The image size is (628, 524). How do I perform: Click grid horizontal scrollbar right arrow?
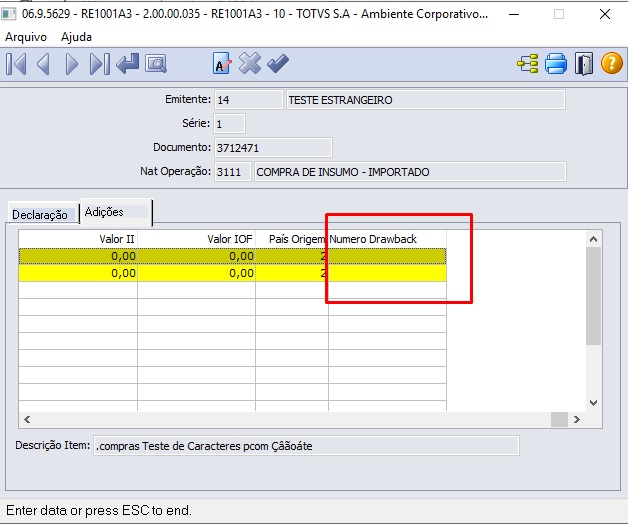click(x=577, y=419)
